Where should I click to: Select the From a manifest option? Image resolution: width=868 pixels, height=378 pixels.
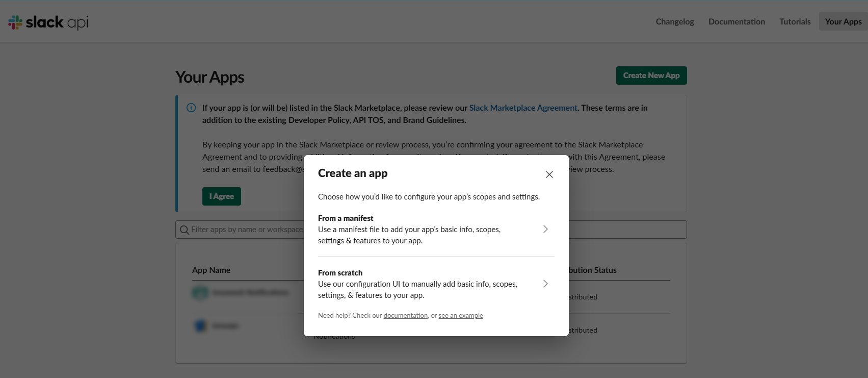coord(436,229)
